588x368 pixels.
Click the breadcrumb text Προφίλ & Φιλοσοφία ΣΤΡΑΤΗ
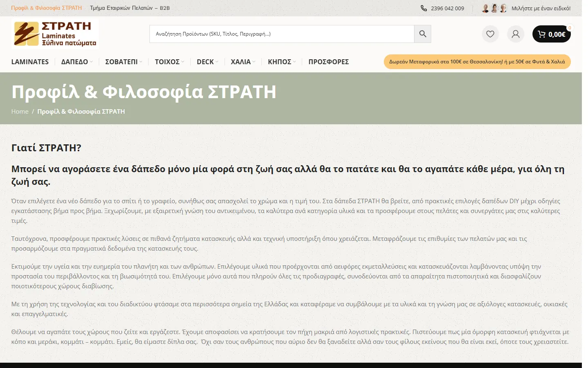point(81,112)
